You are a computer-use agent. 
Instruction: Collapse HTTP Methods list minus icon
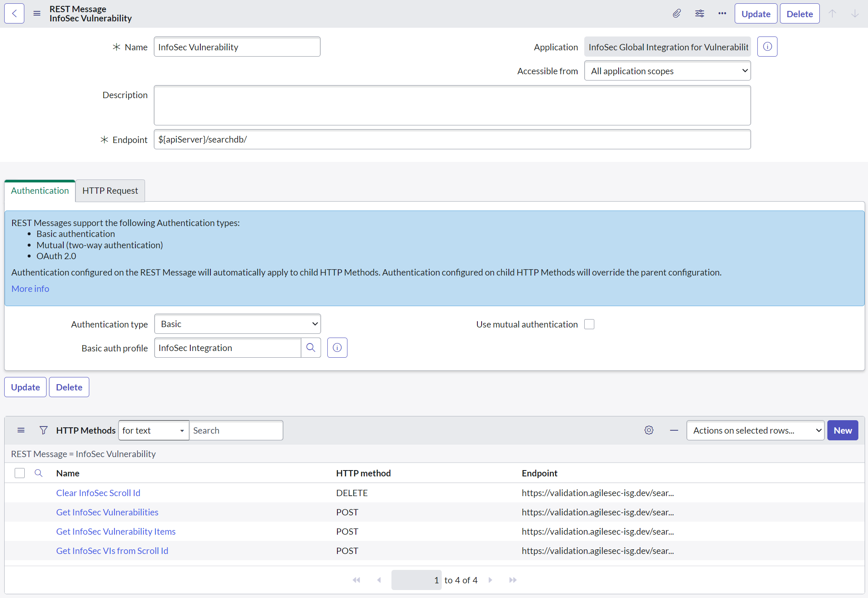674,430
